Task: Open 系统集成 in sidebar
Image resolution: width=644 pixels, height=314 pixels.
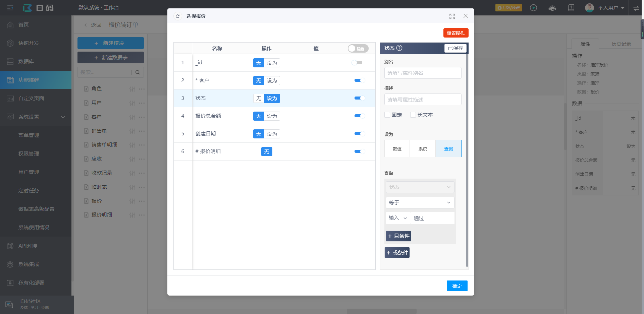Action: tap(36, 264)
